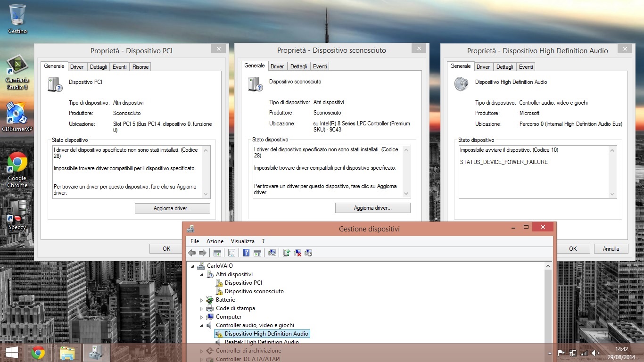
Task: Collapse the Altri dispositivi category
Action: click(201, 274)
